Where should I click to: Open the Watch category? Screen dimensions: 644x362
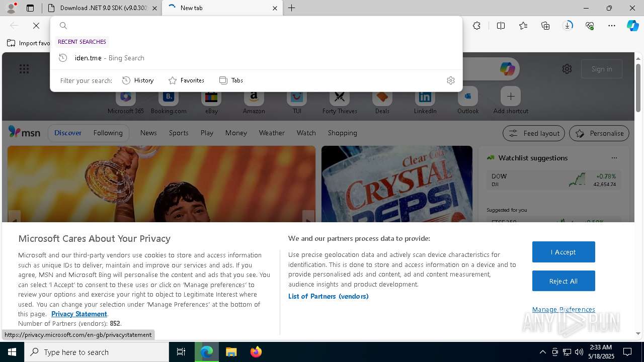click(x=306, y=133)
